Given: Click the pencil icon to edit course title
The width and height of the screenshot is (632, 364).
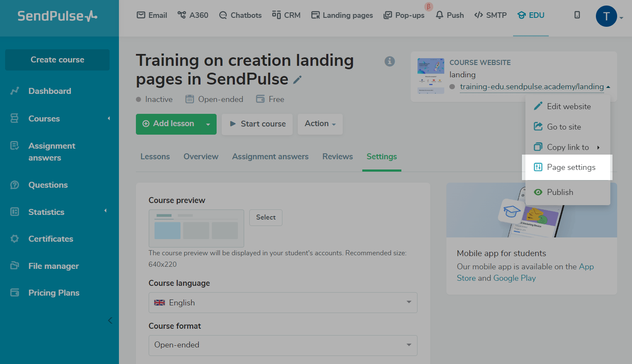Looking at the screenshot, I should (297, 80).
